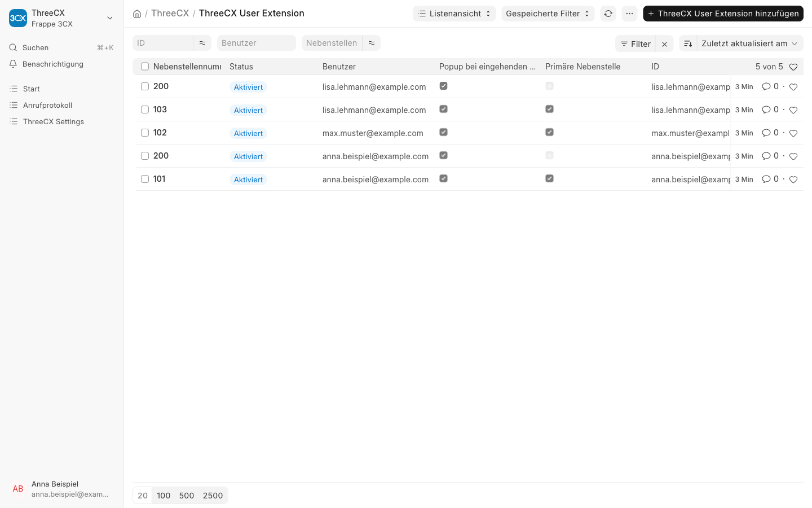Focus the Benutzer filter field
The width and height of the screenshot is (812, 508).
pos(257,43)
